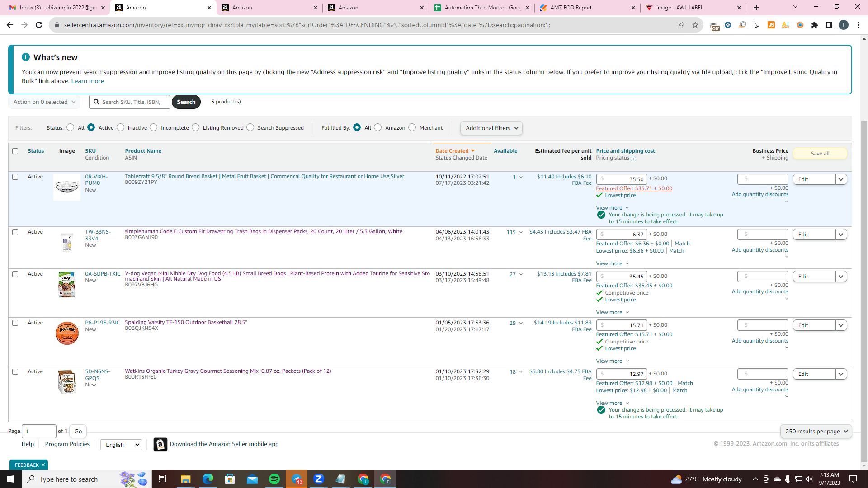Open Zoom from the taskbar
This screenshot has height=488, width=868.
319,479
